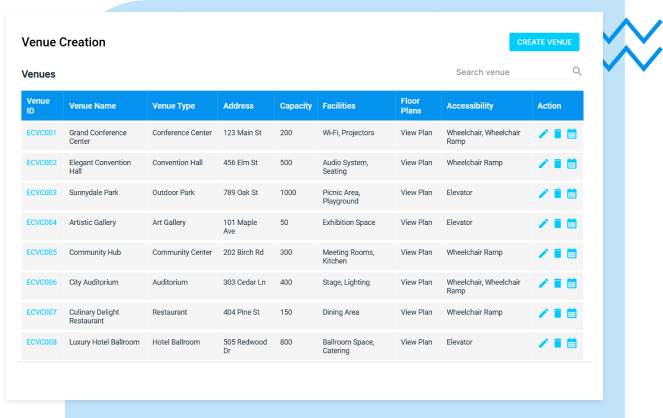Open venue ID link ECVC001
This screenshot has height=418, width=663.
tap(42, 132)
